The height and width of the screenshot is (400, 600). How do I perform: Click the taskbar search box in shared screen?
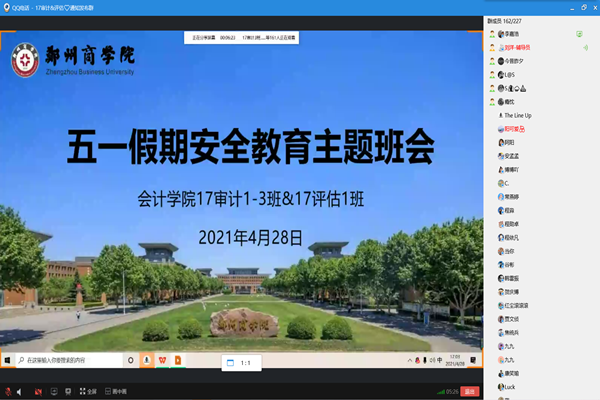pyautogui.click(x=69, y=360)
